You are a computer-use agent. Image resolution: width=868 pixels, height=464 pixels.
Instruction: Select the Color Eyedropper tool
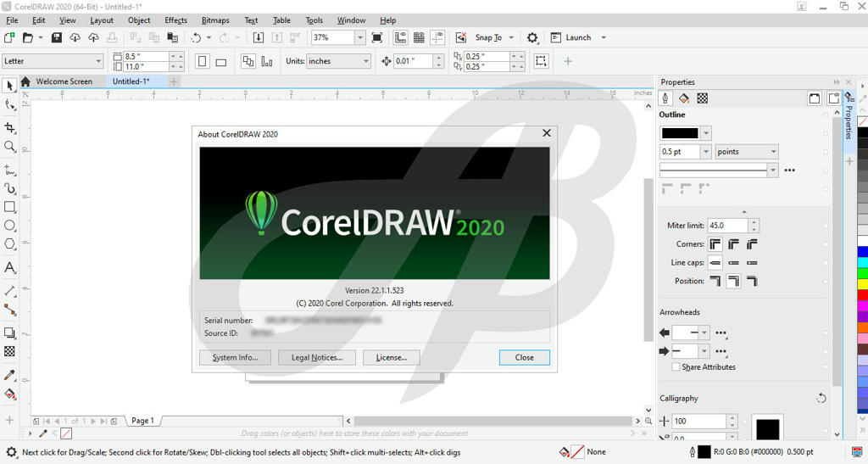click(9, 375)
